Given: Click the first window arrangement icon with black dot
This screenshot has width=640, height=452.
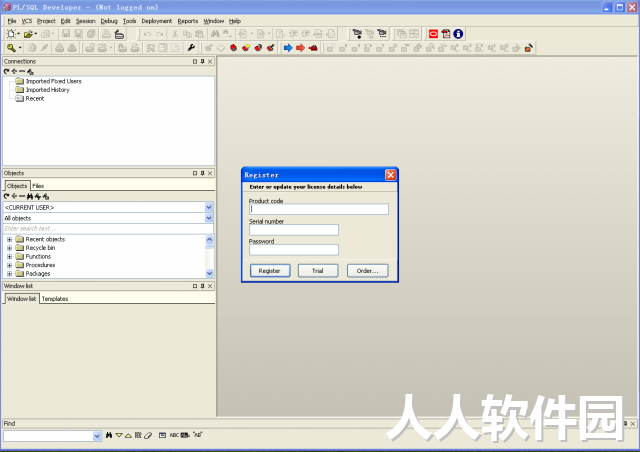Looking at the screenshot, I should click(357, 34).
